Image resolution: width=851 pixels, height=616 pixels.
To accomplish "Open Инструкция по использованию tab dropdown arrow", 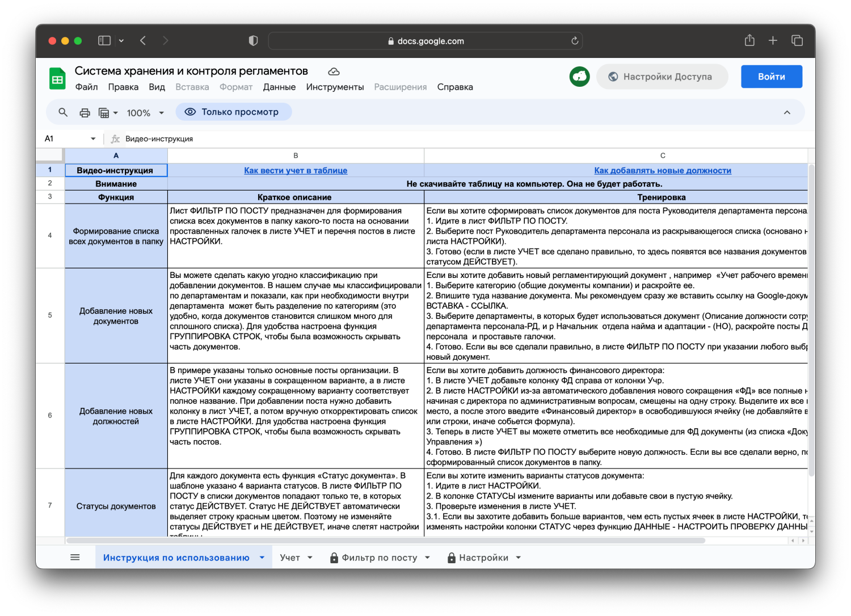I will tap(262, 558).
